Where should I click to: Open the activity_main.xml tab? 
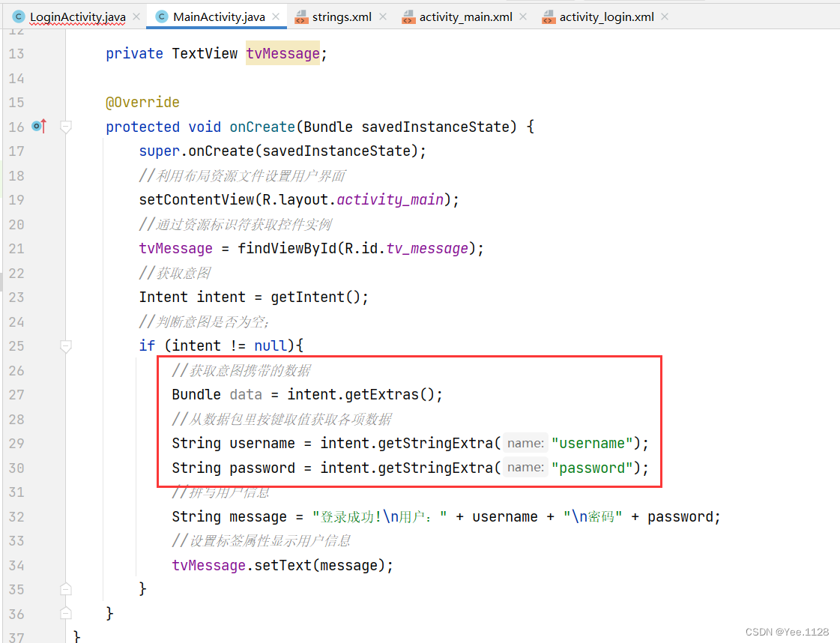click(465, 16)
